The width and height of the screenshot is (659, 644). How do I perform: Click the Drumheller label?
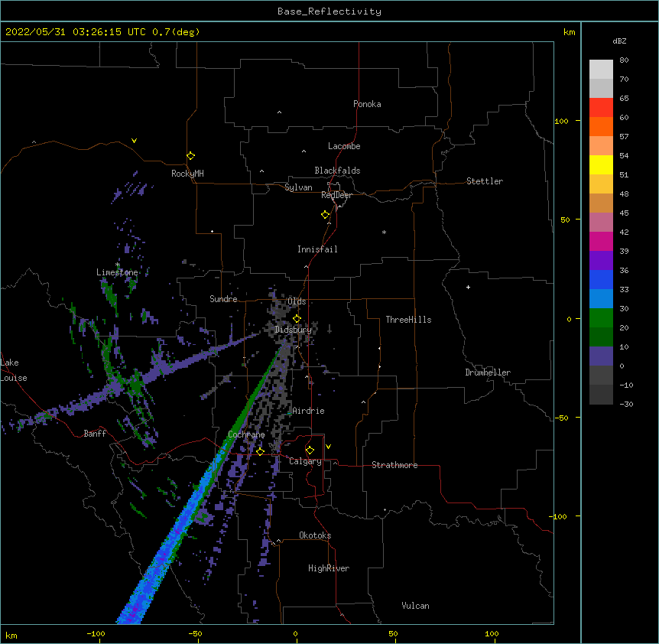click(x=488, y=372)
